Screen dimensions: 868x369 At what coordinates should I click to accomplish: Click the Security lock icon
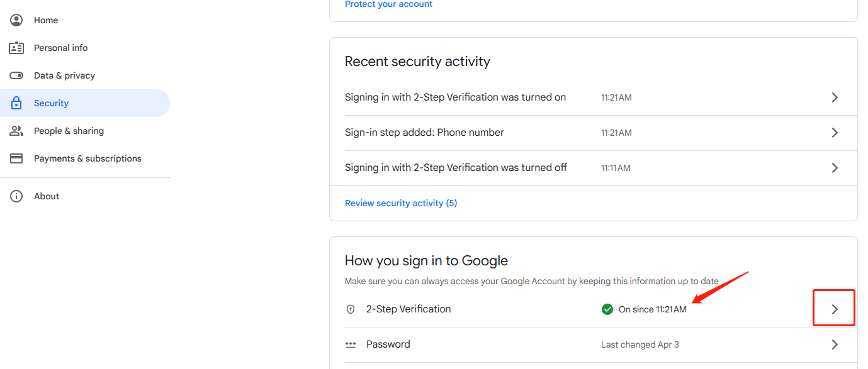click(16, 103)
